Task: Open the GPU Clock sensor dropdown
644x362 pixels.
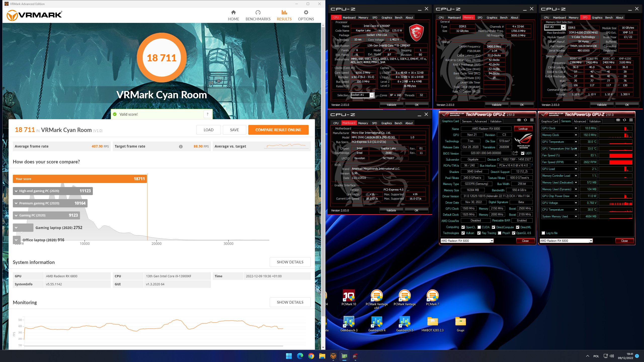Action: click(576, 128)
